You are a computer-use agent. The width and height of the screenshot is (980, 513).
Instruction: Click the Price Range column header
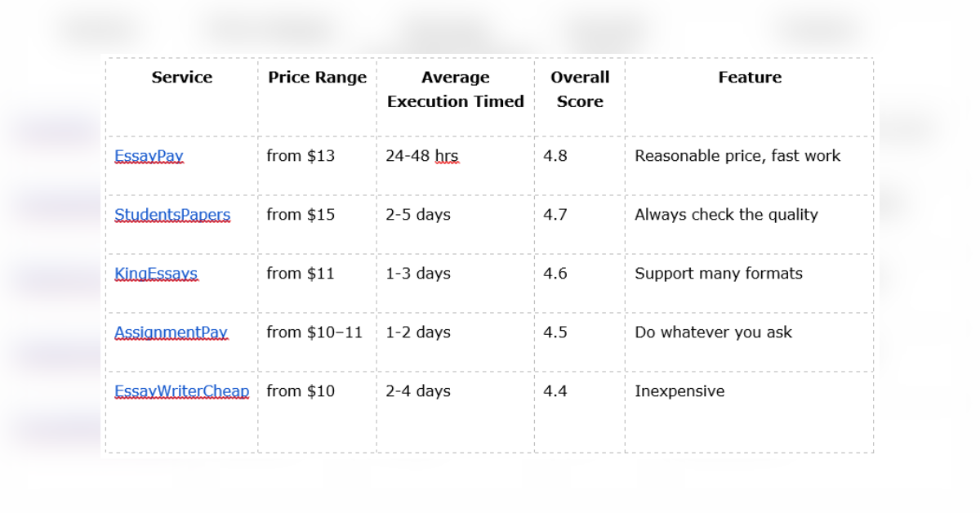coord(317,78)
